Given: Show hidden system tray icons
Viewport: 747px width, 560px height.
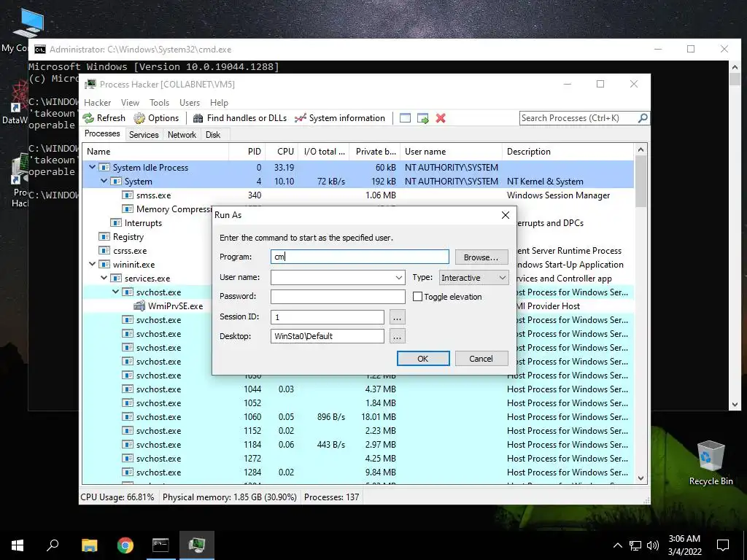Looking at the screenshot, I should click(x=617, y=545).
